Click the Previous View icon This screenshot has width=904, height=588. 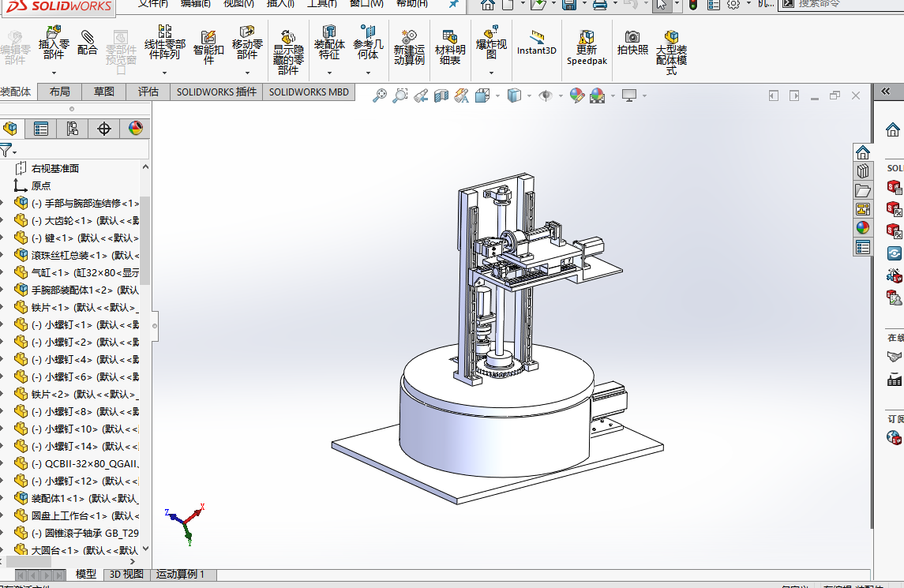pos(421,96)
